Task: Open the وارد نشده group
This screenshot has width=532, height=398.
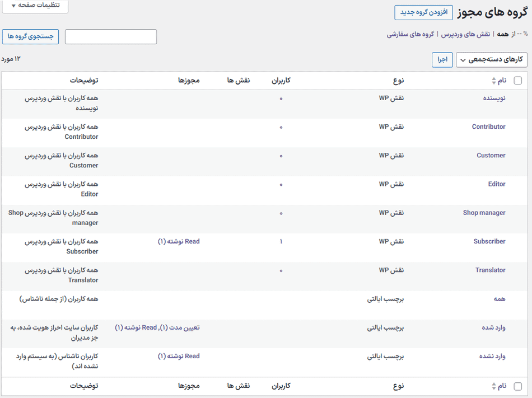Action: tap(492, 357)
